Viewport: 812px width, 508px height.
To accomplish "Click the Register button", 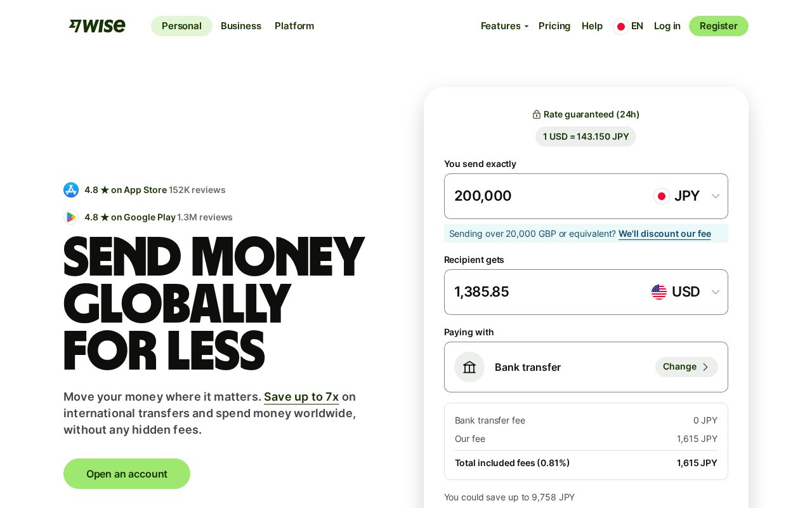I will (x=719, y=26).
